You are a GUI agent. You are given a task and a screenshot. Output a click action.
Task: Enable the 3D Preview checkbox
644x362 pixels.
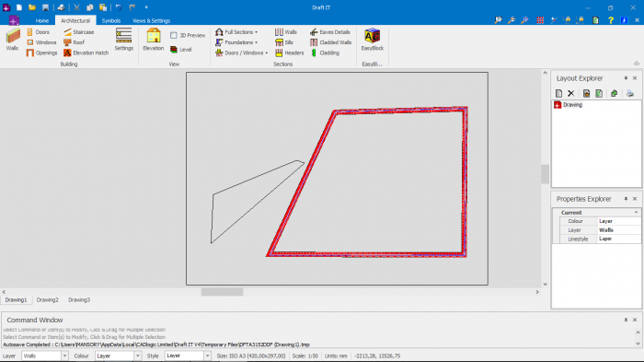point(173,35)
